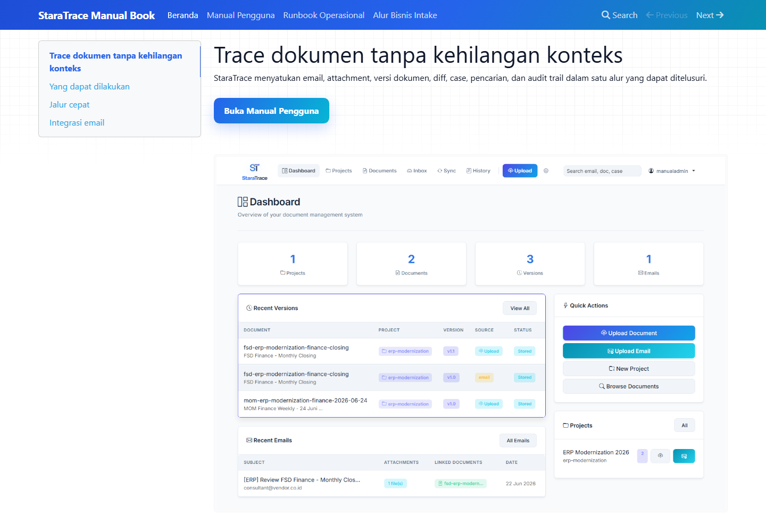The width and height of the screenshot is (766, 532).
Task: Click the ERP Modernization 2026 project name
Action: tap(596, 452)
